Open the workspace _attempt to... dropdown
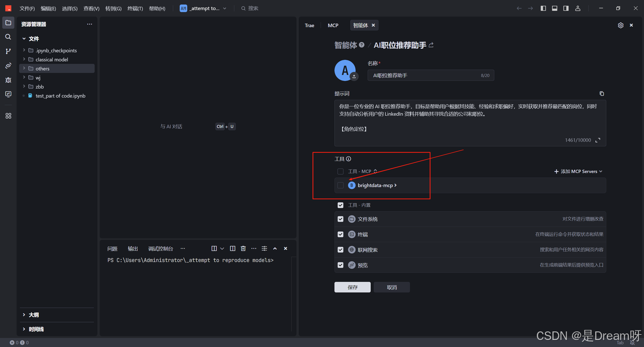This screenshot has width=644, height=347. 203,9
